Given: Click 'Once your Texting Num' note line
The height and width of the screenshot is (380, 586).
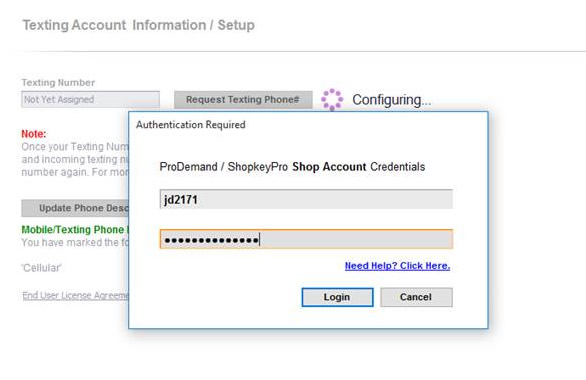Looking at the screenshot, I should click(75, 146).
